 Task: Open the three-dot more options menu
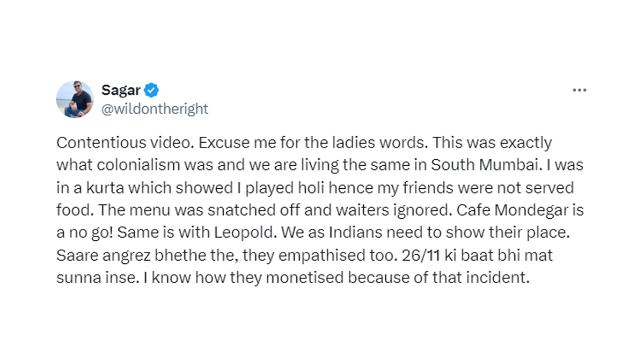pyautogui.click(x=579, y=91)
